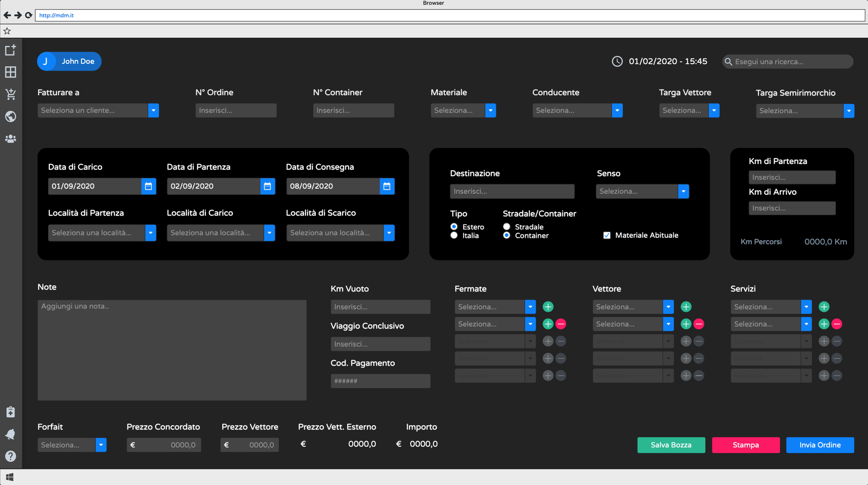Click the bookmark star icon
868x485 pixels.
pyautogui.click(x=7, y=31)
